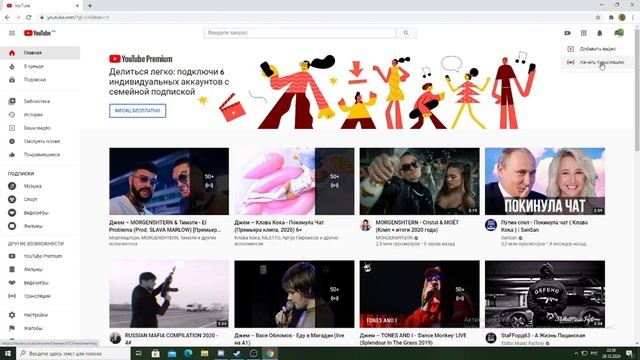Open the Cristal & МОЁТ video thumbnail
This screenshot has height=360, width=640.
(420, 181)
